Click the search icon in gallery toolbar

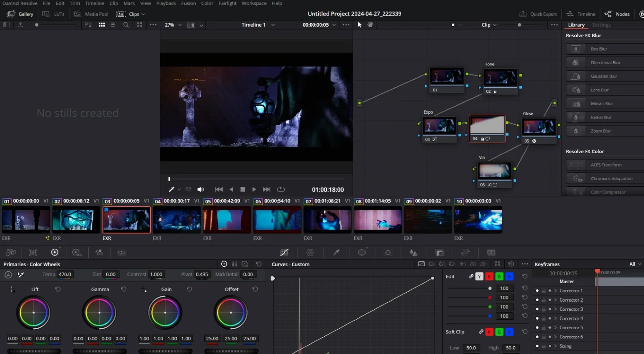click(x=126, y=25)
